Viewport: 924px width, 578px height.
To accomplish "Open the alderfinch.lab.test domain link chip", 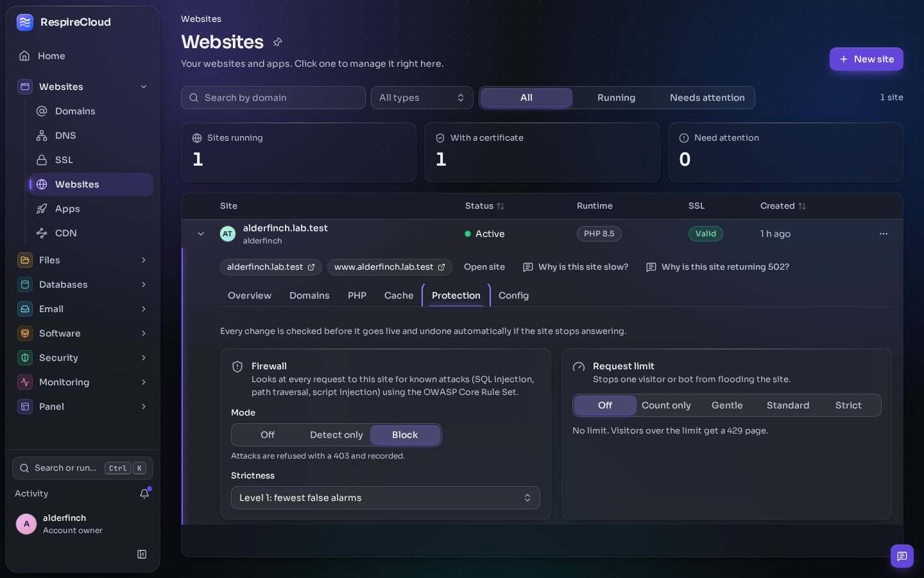I will tap(271, 267).
